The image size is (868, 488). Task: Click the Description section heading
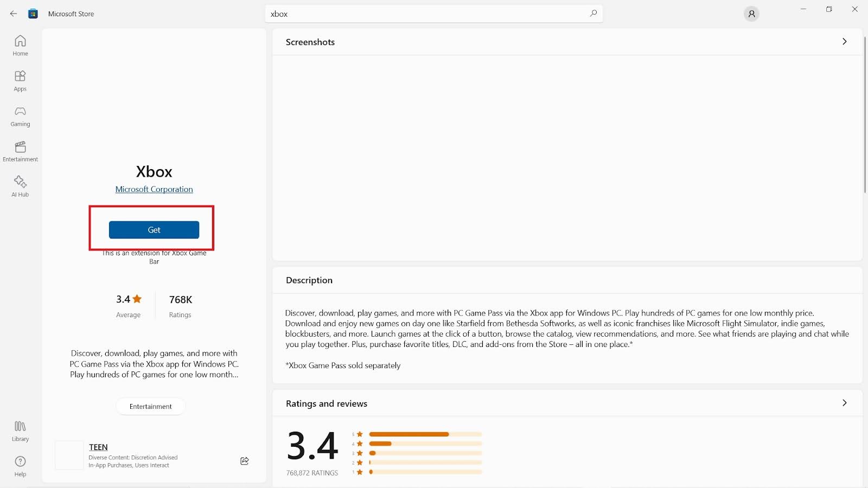[309, 280]
